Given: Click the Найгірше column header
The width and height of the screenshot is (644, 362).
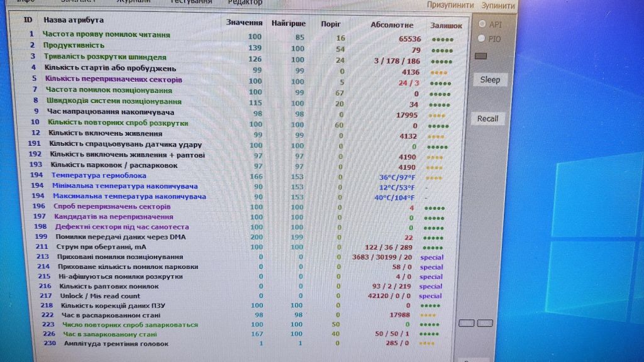Looking at the screenshot, I should click(x=288, y=23).
